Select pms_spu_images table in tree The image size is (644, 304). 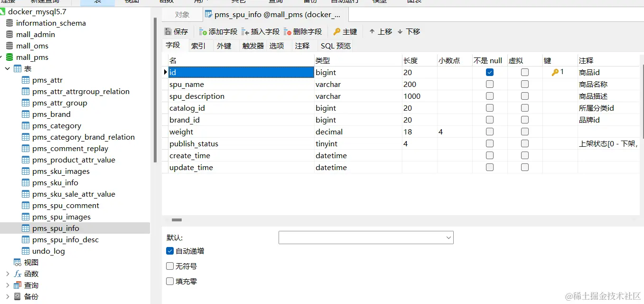(x=61, y=217)
